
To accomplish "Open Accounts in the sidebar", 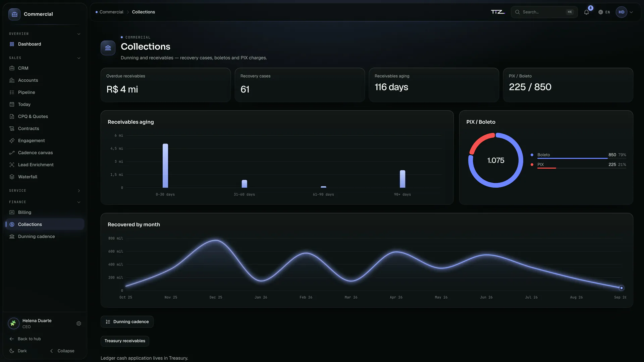I will [45, 80].
